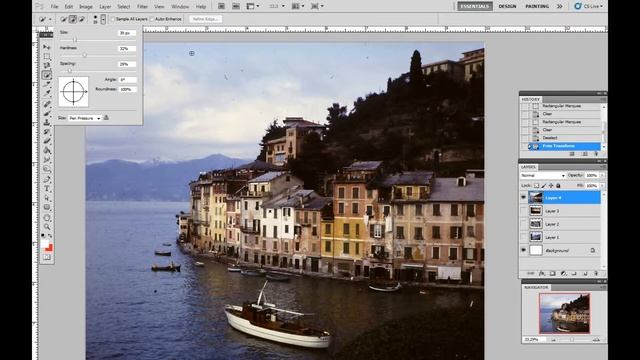Create new adjustment layer icon
Image resolution: width=640 pixels, height=360 pixels.
(x=564, y=273)
